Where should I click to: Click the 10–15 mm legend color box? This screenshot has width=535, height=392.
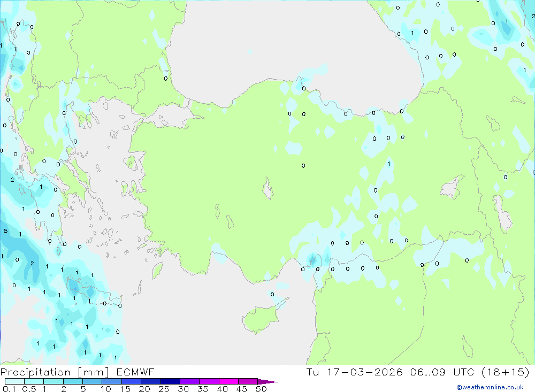[x=112, y=381]
